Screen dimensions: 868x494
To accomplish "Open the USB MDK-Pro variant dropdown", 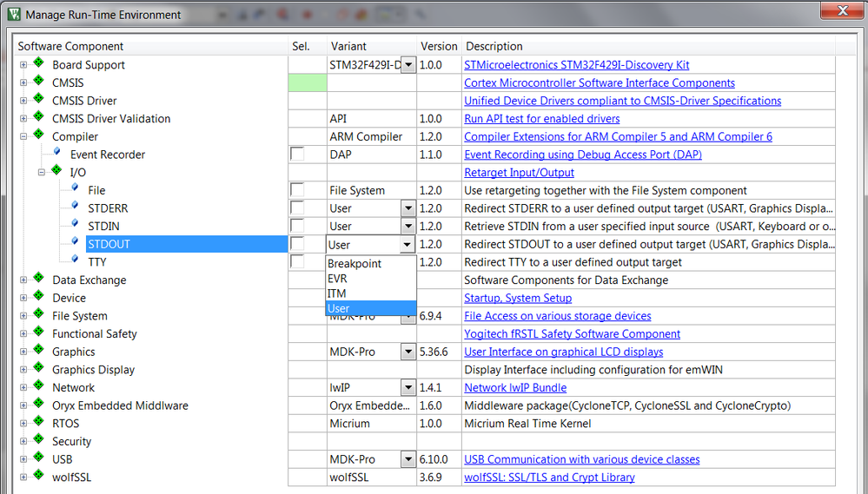I will pyautogui.click(x=408, y=459).
